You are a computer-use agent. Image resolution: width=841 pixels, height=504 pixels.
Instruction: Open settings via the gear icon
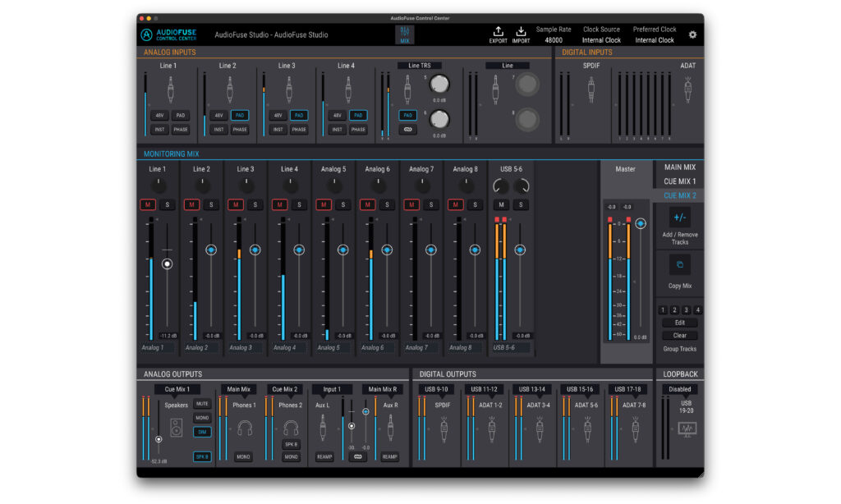click(x=692, y=34)
